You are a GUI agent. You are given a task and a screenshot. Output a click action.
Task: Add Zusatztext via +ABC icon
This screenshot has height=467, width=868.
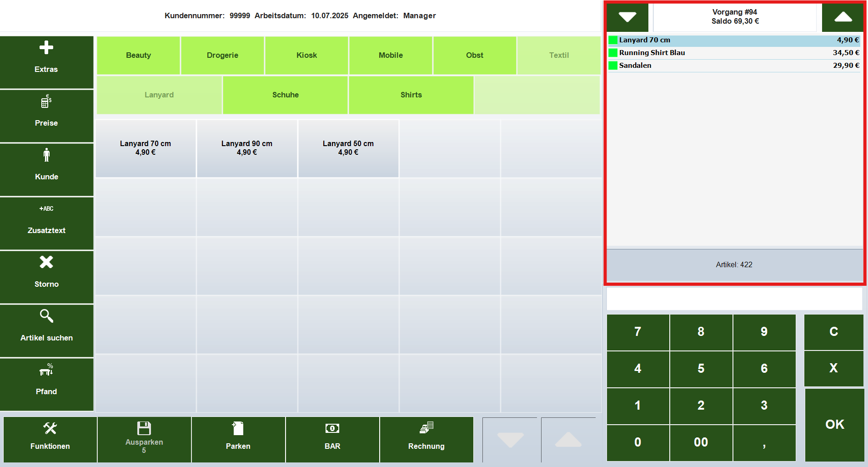coord(46,209)
